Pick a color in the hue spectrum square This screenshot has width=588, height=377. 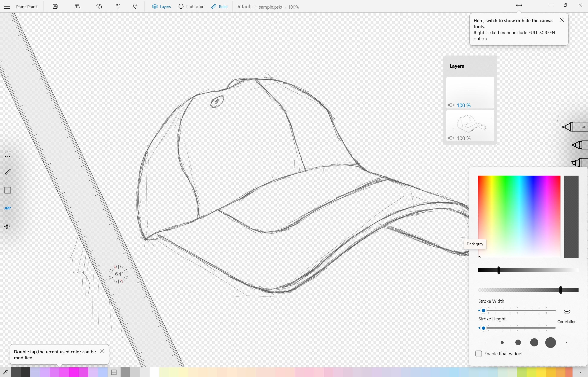(519, 217)
